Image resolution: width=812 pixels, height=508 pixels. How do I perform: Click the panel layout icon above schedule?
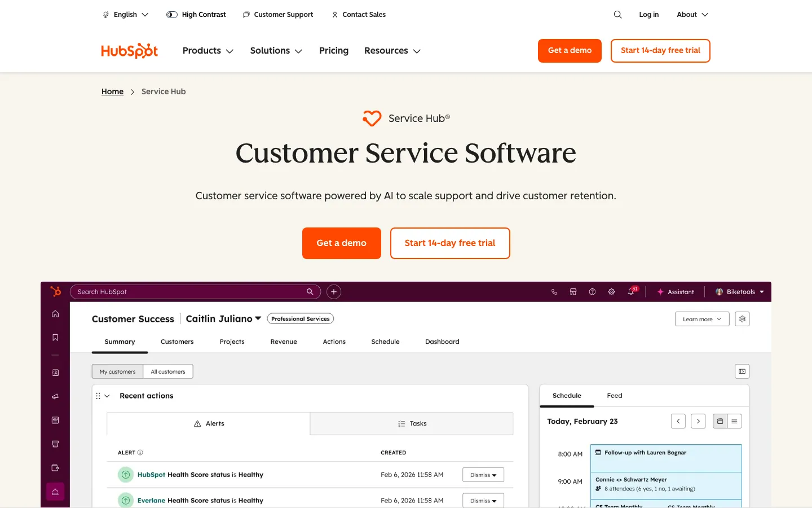[742, 371]
